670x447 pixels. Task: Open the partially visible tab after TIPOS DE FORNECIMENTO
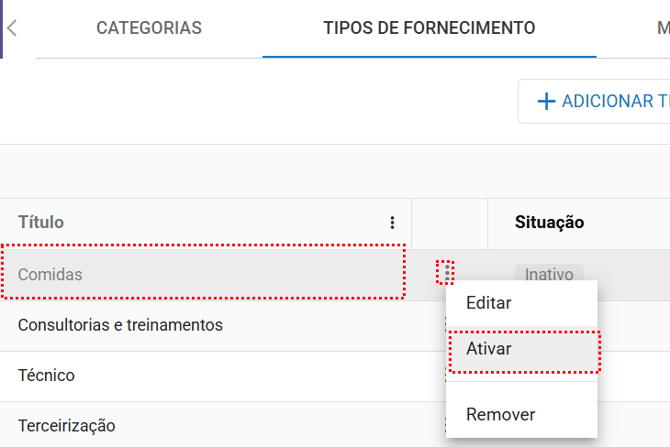pos(662,28)
